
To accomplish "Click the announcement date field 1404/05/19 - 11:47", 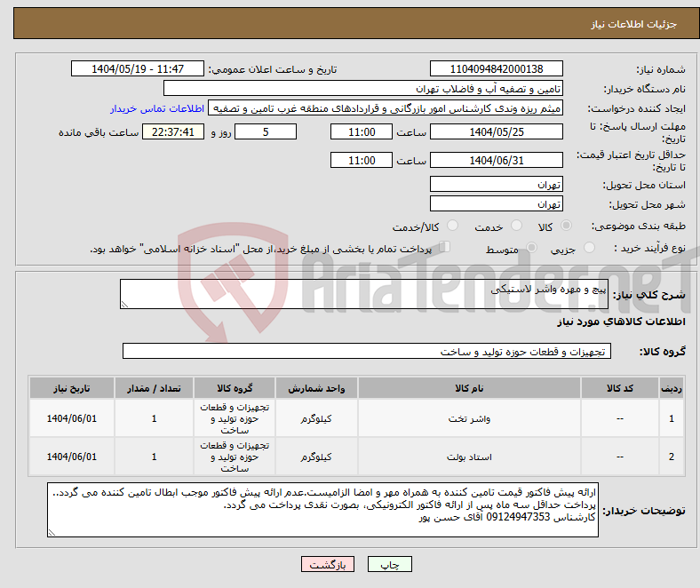I will tap(138, 68).
